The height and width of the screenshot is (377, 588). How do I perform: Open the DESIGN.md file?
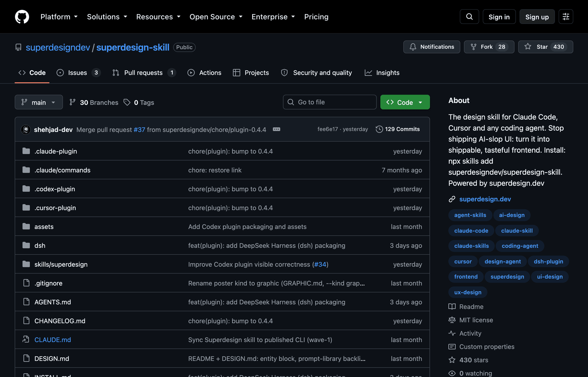tap(52, 359)
